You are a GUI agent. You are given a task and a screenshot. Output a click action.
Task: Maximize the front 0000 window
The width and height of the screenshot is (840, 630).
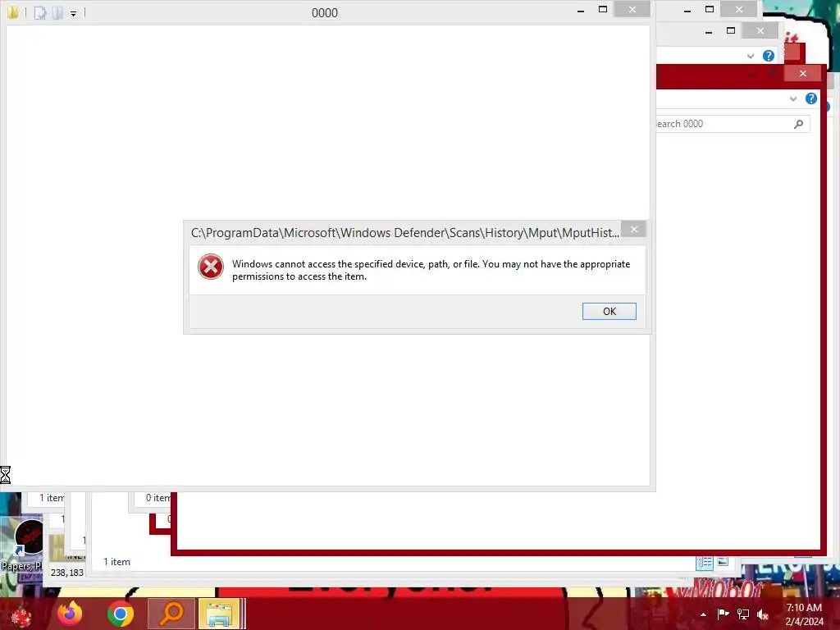click(603, 10)
